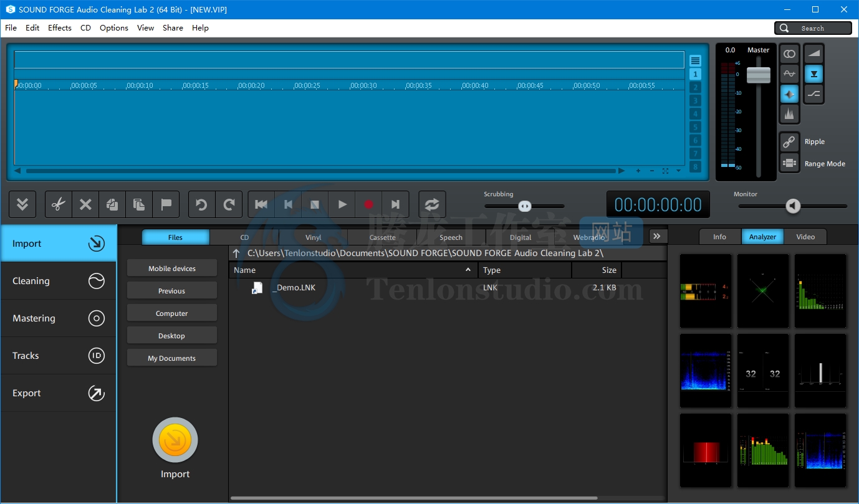The width and height of the screenshot is (859, 504).
Task: Expand more import tabs chevron
Action: (x=657, y=236)
